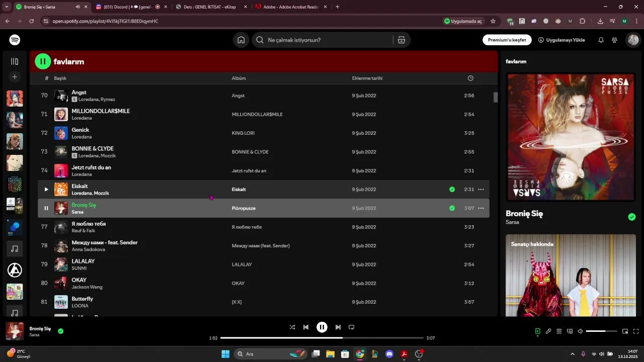The width and height of the screenshot is (644, 362).
Task: Click the Spotify logo in the top bar
Action: (x=15, y=40)
